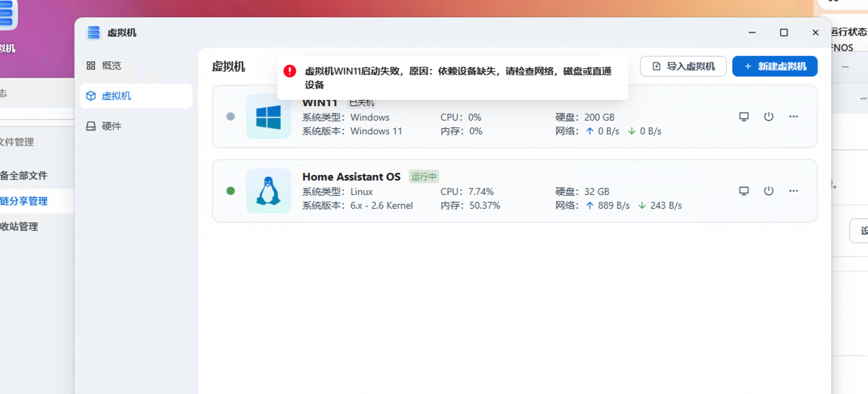Click power icon for Home Assistant OS
868x394 pixels.
click(x=768, y=191)
